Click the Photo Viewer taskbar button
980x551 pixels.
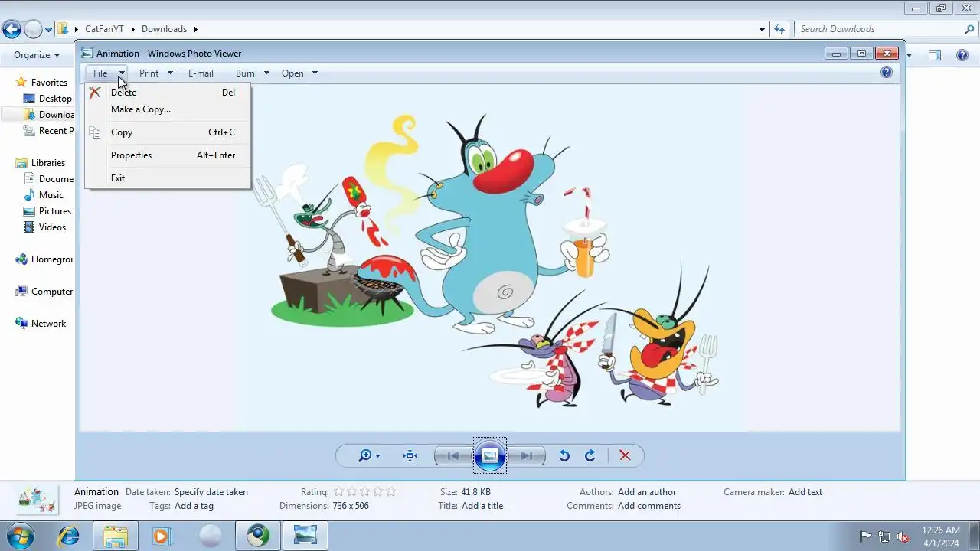[305, 536]
